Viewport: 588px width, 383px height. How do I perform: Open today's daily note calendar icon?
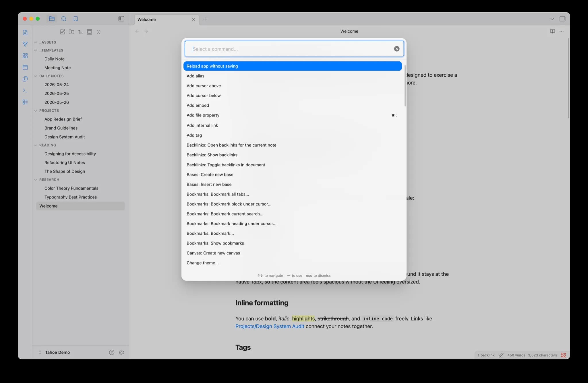pyautogui.click(x=25, y=67)
